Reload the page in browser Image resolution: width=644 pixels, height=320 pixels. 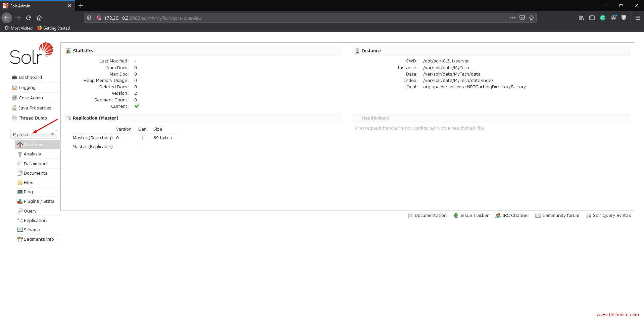tap(29, 18)
